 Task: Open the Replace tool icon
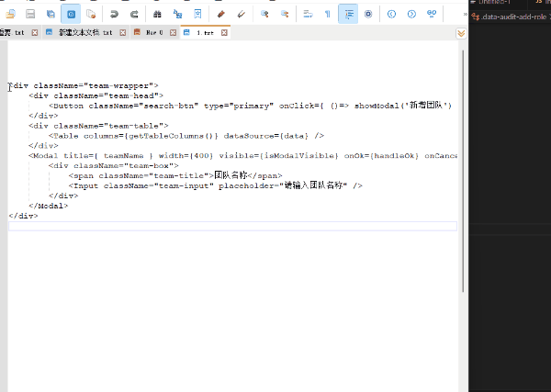(x=177, y=14)
